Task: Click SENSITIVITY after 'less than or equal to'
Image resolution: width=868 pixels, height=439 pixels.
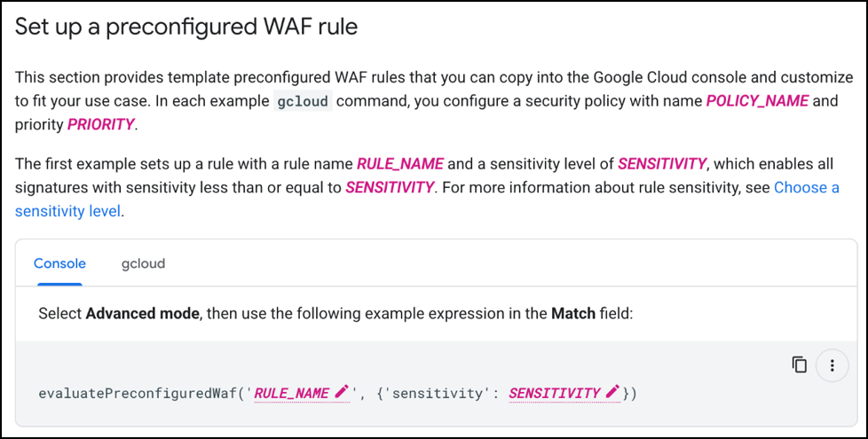Action: coord(390,188)
